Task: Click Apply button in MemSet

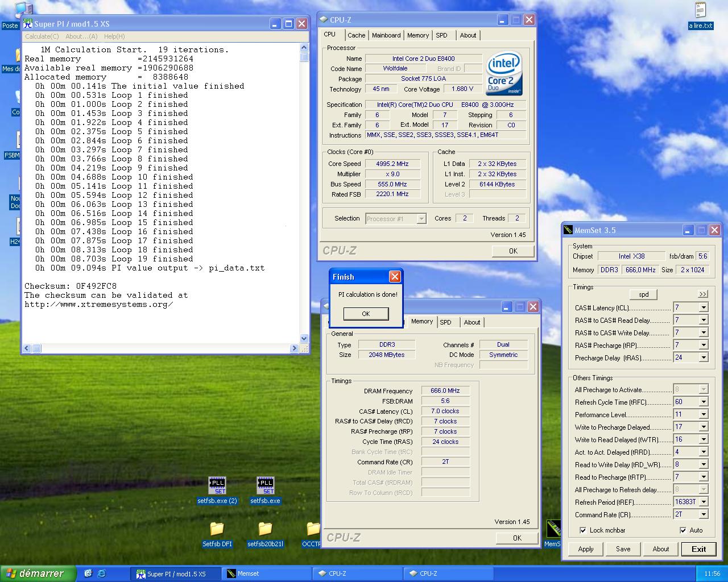Action: (x=586, y=549)
